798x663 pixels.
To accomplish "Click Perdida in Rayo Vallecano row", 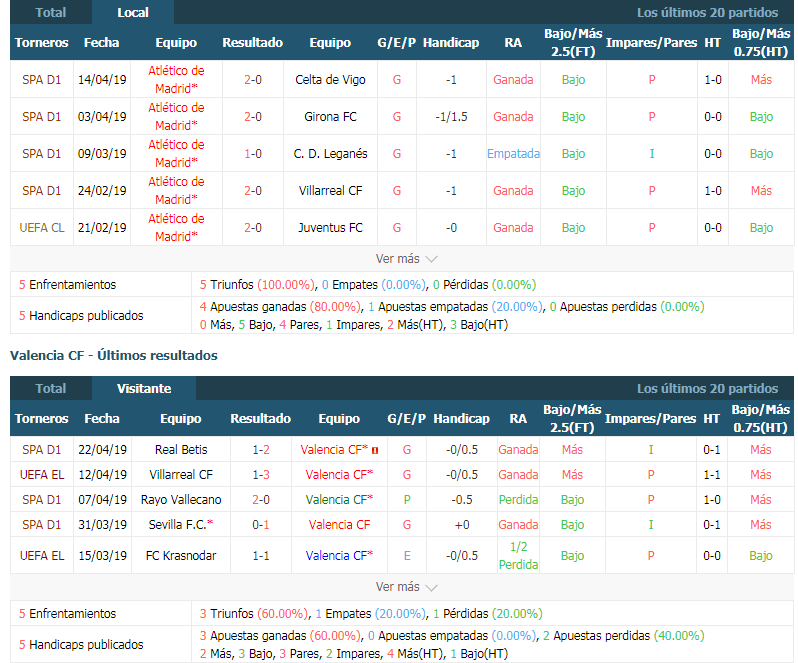I will pos(518,499).
